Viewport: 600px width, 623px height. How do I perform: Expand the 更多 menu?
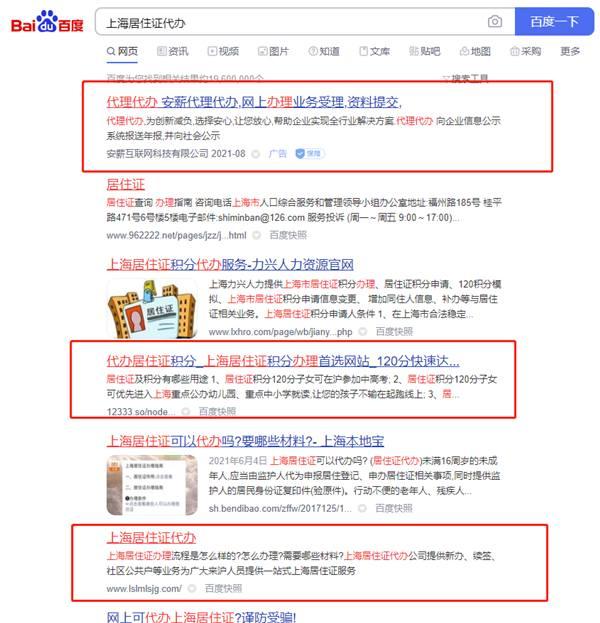[570, 51]
